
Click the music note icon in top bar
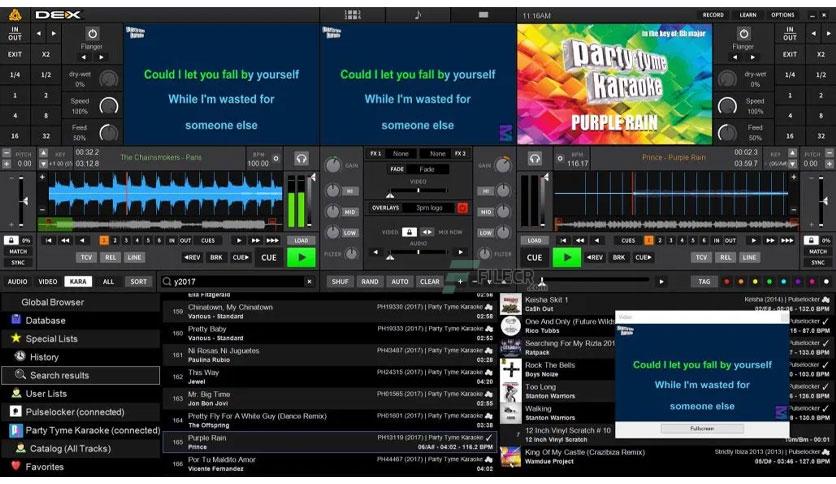tap(418, 15)
